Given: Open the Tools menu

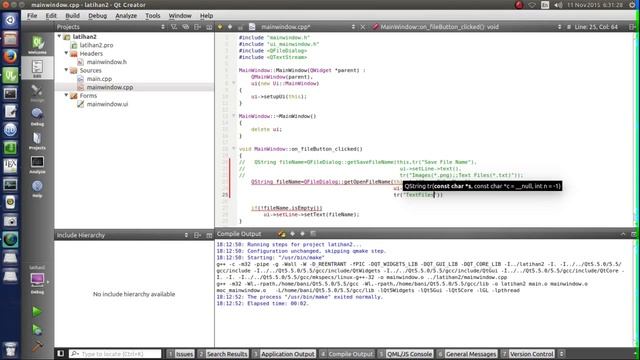Looking at the screenshot, I should pyautogui.click(x=153, y=16).
